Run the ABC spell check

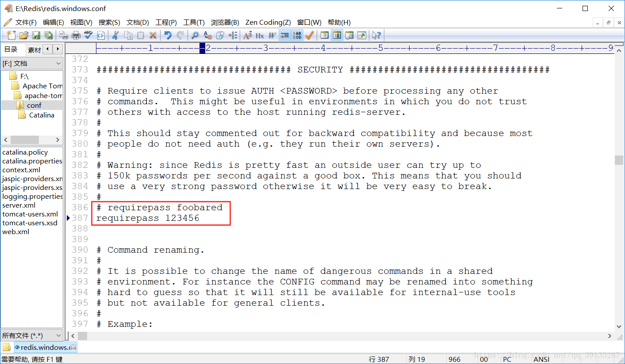coord(88,35)
